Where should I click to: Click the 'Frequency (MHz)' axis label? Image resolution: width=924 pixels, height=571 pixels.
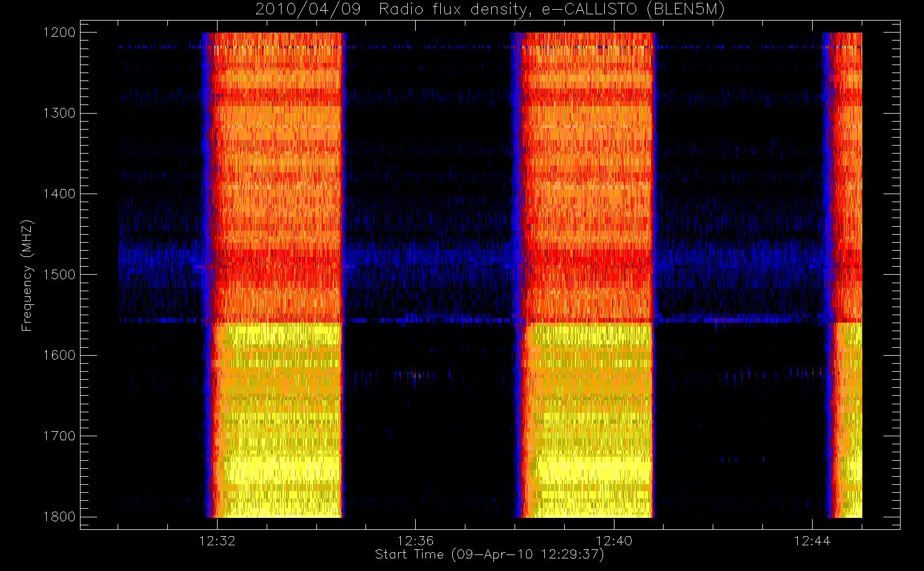tap(27, 275)
